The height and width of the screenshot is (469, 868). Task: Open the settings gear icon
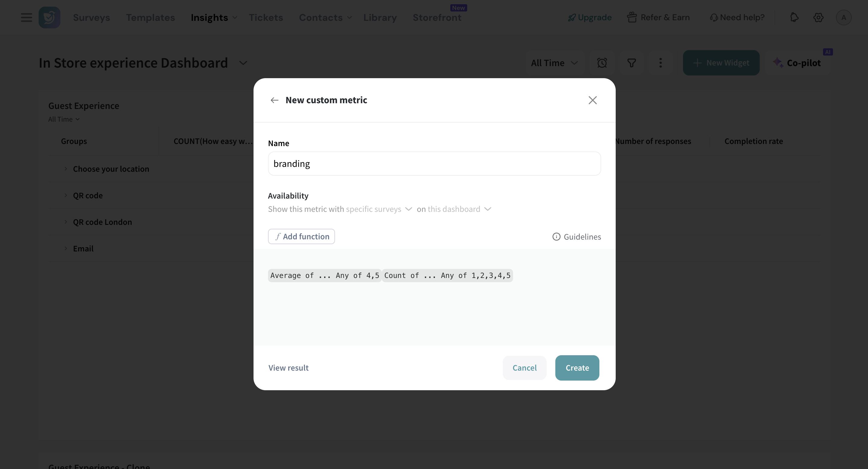[x=818, y=18]
